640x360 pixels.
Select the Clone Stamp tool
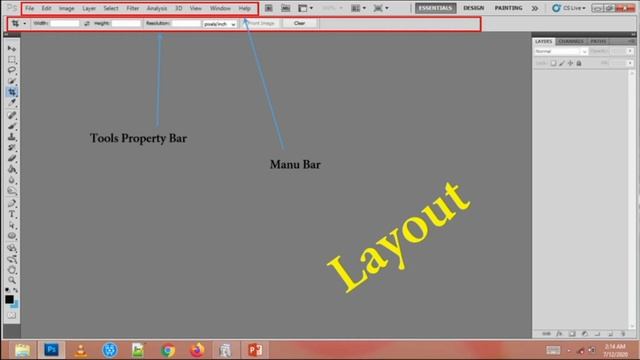(x=12, y=137)
